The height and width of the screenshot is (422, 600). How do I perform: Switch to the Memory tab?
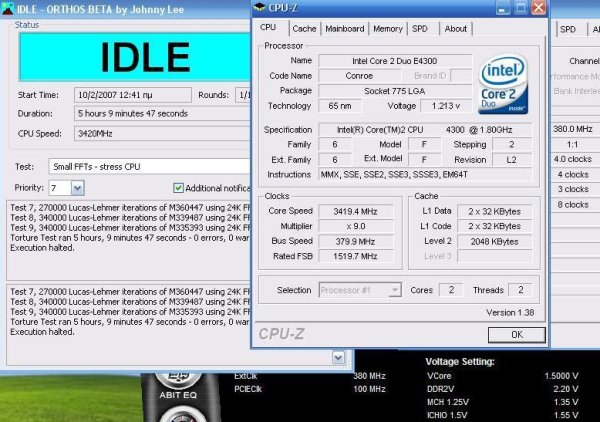coord(388,29)
